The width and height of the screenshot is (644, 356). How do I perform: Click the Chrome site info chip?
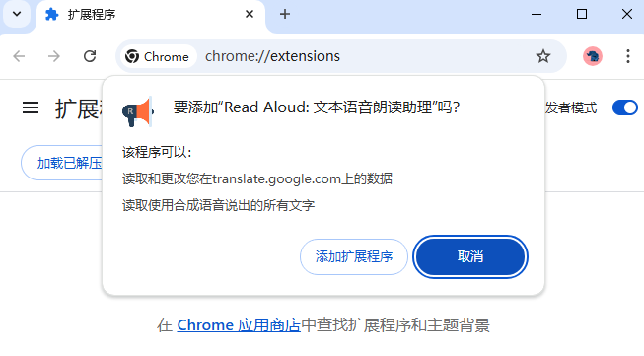(157, 56)
